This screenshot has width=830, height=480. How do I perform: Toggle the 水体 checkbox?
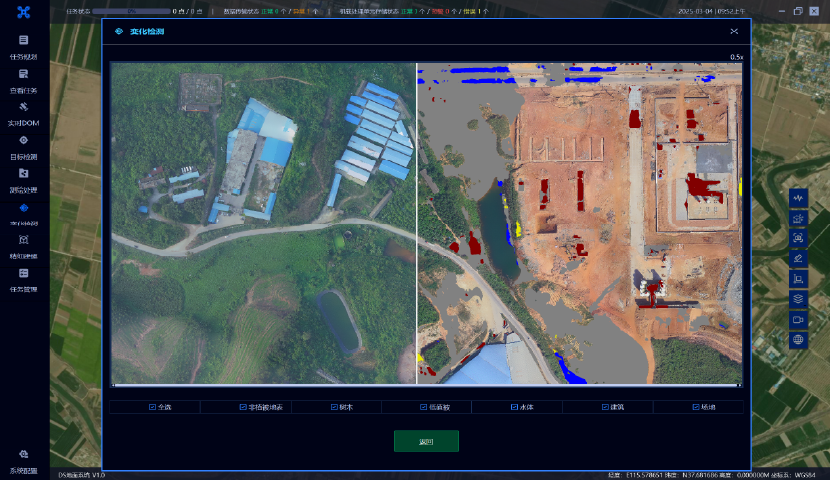pos(514,407)
